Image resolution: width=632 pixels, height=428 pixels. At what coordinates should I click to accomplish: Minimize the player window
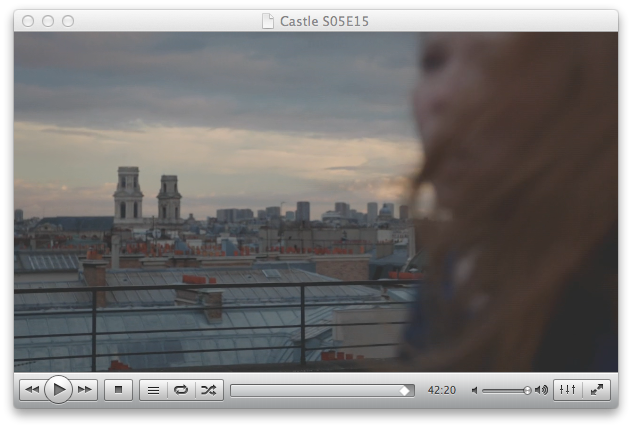[x=48, y=21]
